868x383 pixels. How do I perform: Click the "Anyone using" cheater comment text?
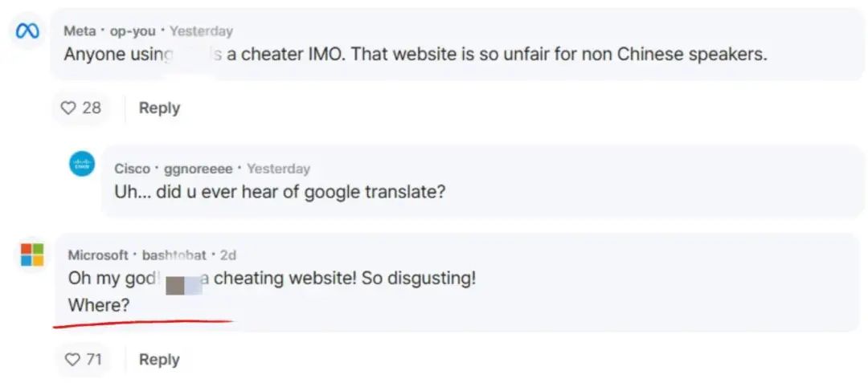click(x=416, y=54)
